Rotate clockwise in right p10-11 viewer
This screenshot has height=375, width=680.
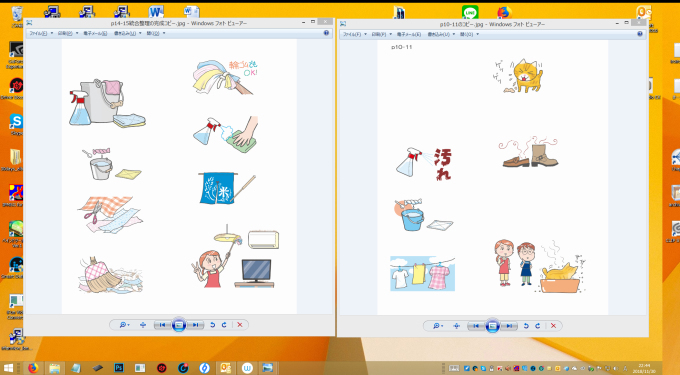tap(538, 326)
